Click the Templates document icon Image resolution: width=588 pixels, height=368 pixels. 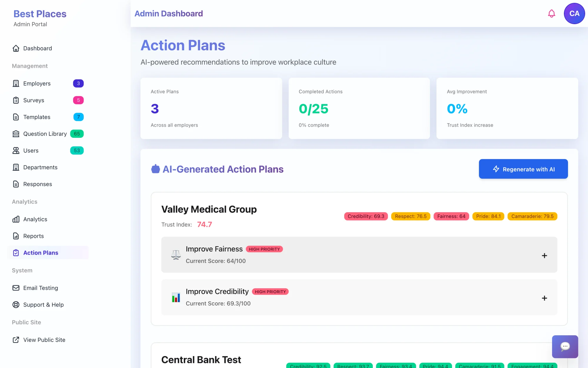(x=16, y=117)
